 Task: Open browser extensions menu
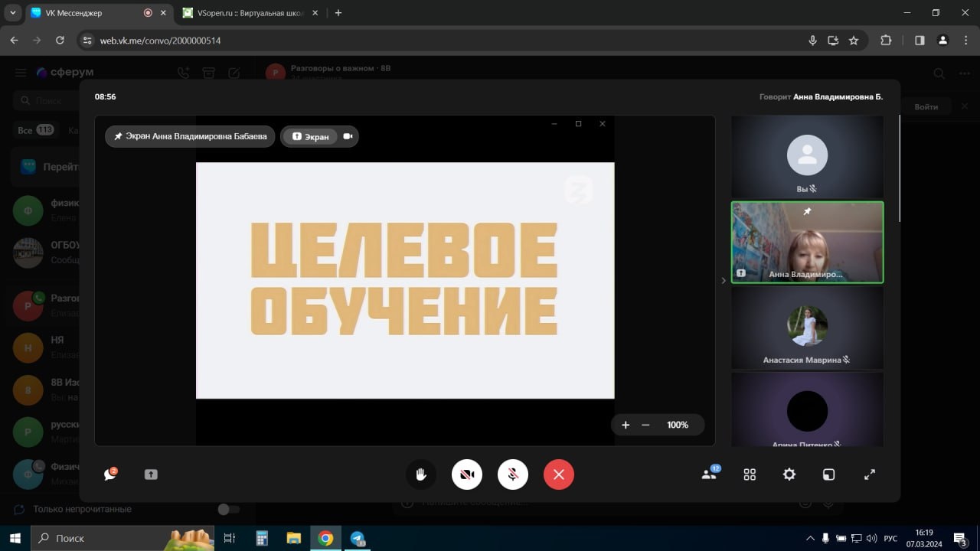pyautogui.click(x=886, y=41)
